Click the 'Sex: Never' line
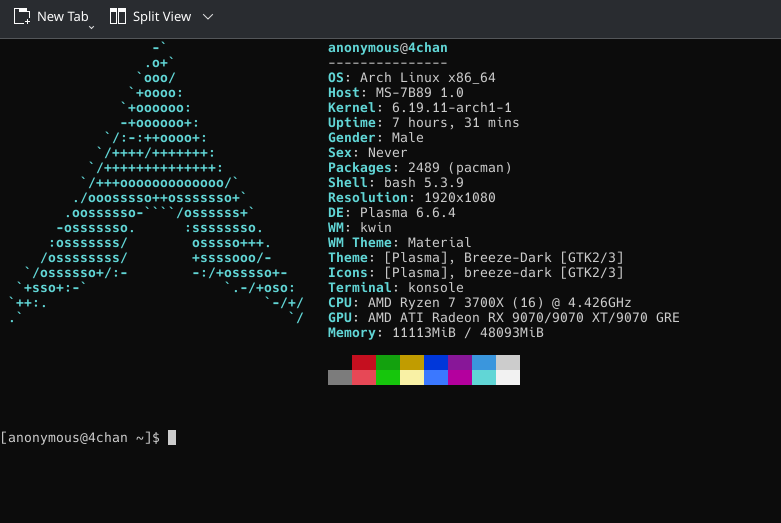 tap(368, 152)
